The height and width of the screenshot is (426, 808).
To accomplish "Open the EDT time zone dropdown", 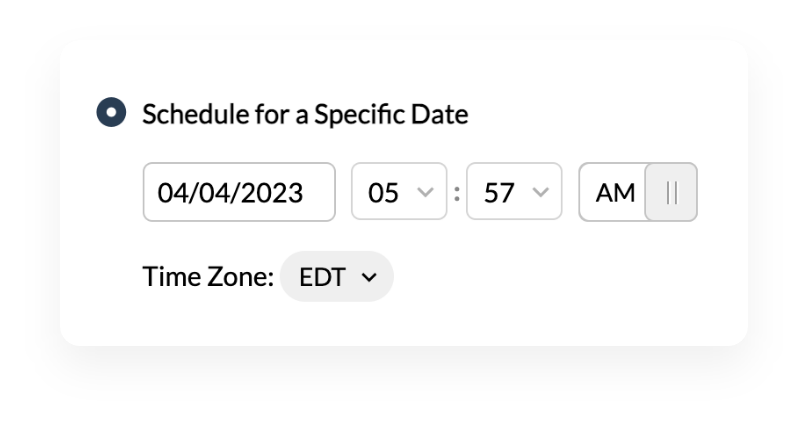I will tap(336, 277).
